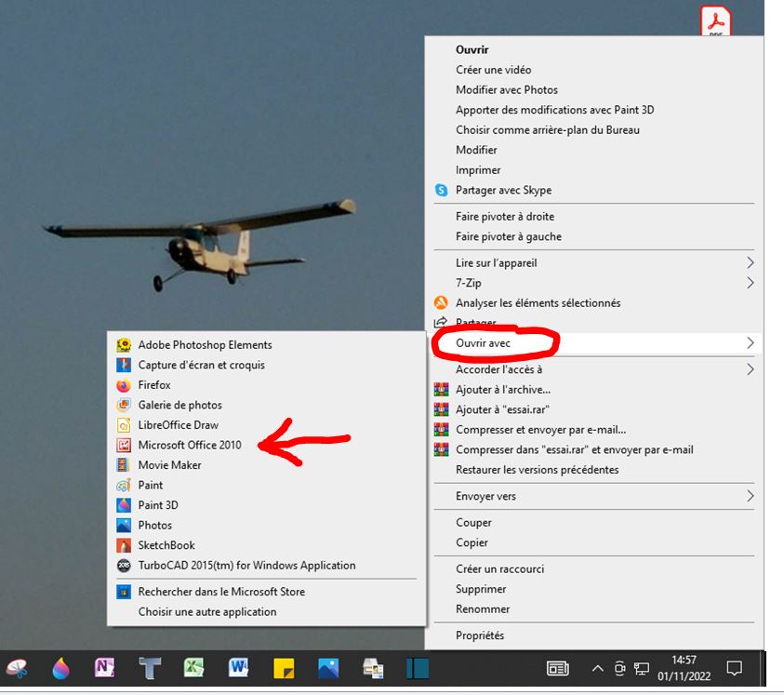The image size is (784, 695).
Task: Choose Adobe Photoshop Elements in submenu
Action: pos(205,344)
